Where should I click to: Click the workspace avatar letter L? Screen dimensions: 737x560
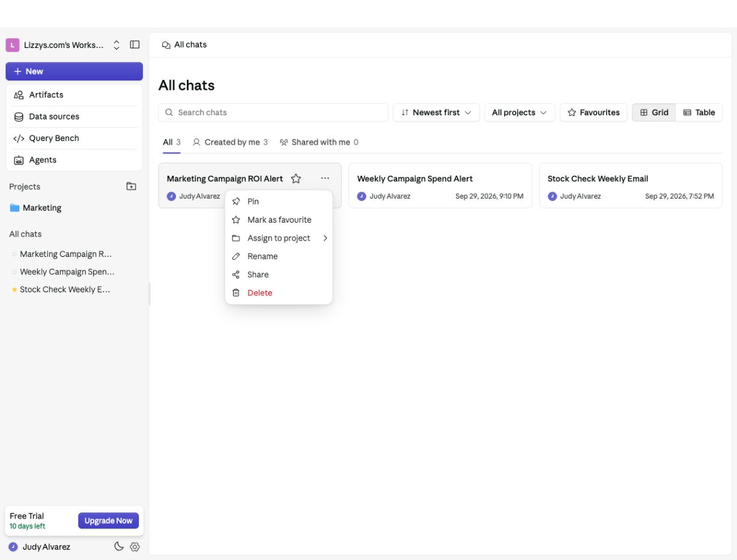13,45
